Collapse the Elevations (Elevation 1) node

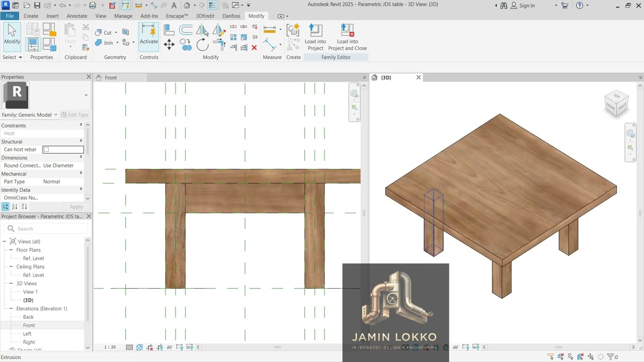point(11,309)
